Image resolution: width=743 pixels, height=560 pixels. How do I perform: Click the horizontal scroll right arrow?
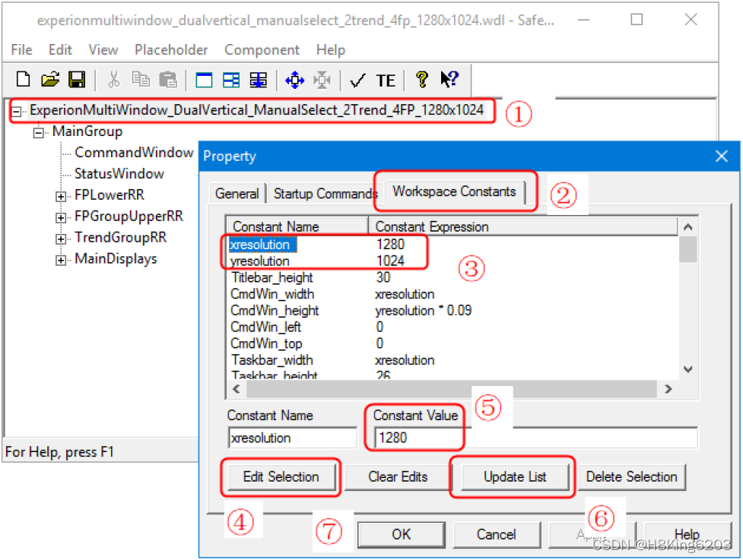[x=668, y=389]
